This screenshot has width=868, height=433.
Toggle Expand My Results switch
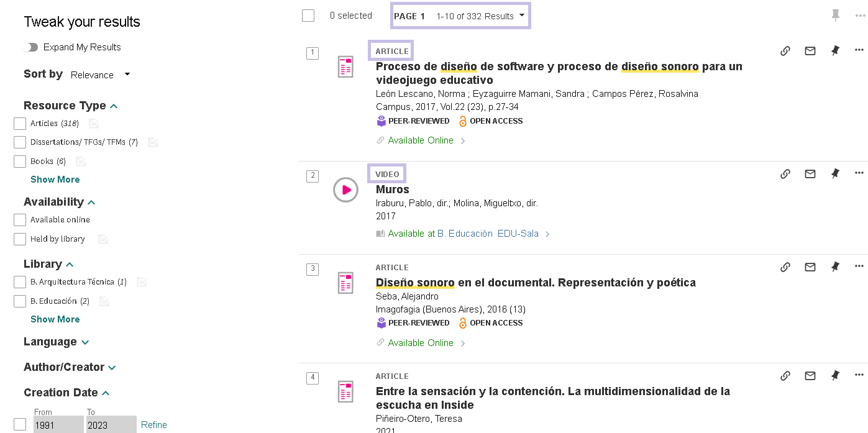30,47
